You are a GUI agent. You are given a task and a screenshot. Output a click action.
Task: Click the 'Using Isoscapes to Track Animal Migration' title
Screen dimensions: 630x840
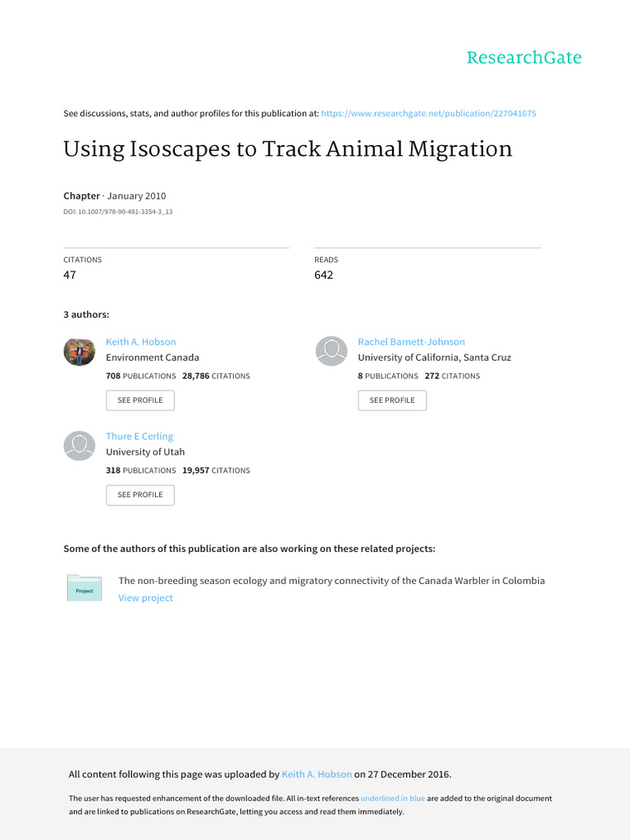point(288,149)
